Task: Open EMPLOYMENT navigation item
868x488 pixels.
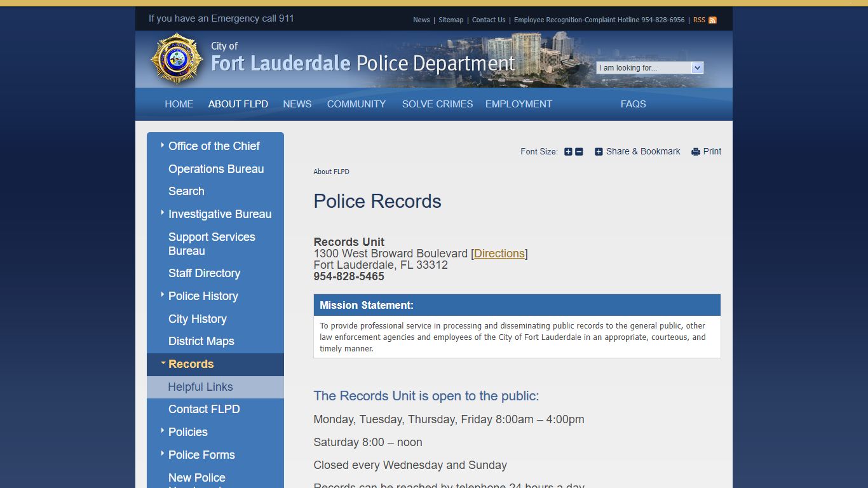Action: 519,104
